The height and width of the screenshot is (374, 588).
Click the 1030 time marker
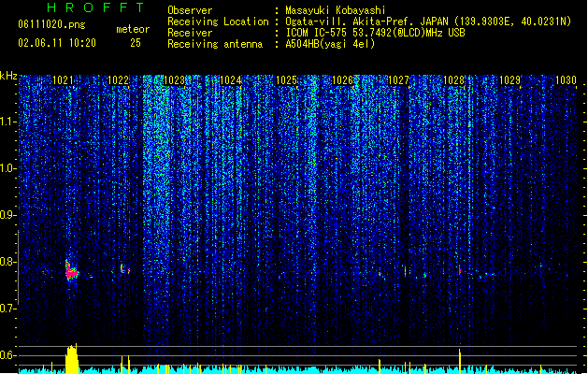pos(566,80)
